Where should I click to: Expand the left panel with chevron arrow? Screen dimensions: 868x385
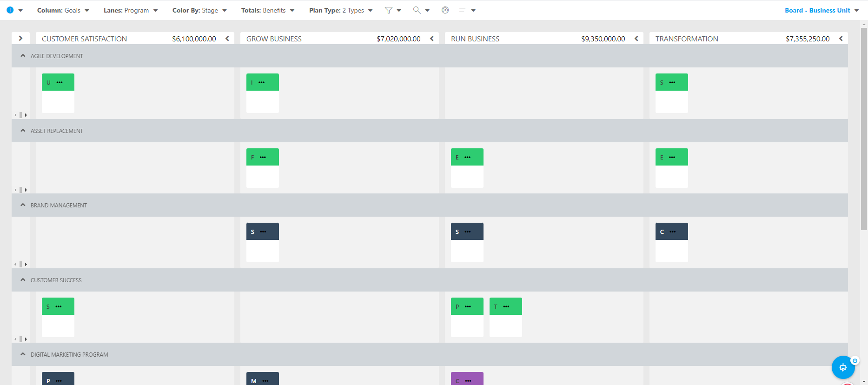pyautogui.click(x=20, y=39)
